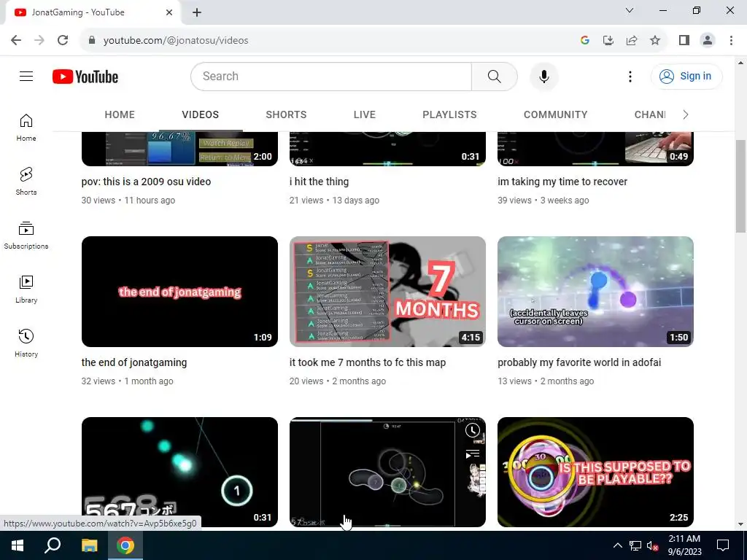This screenshot has width=747, height=560.
Task: Open the LIVE channel tab
Action: pyautogui.click(x=365, y=114)
